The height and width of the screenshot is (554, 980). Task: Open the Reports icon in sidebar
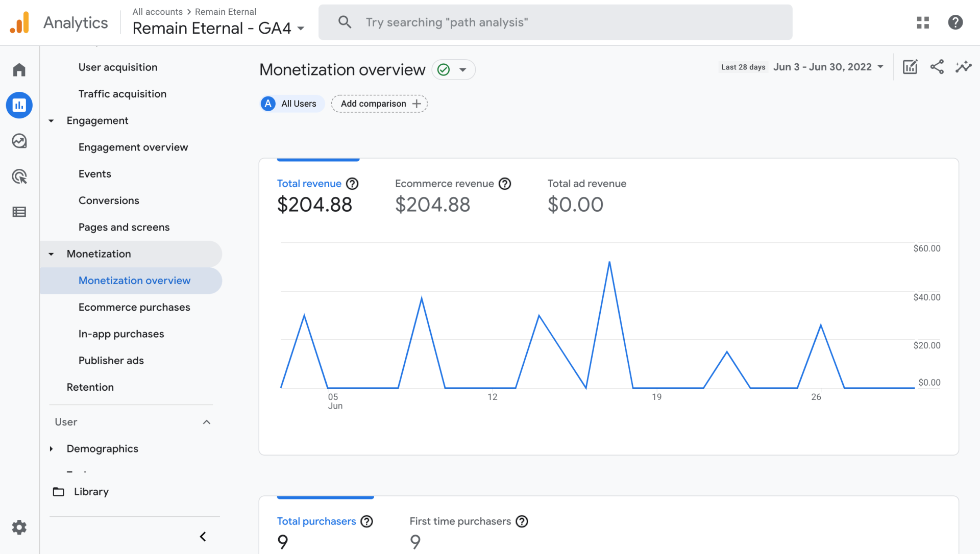[x=19, y=105]
